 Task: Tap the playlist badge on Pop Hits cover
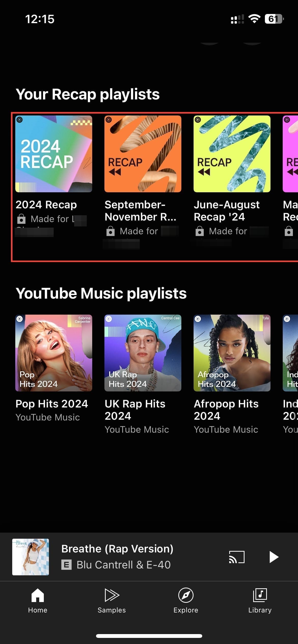[20, 319]
